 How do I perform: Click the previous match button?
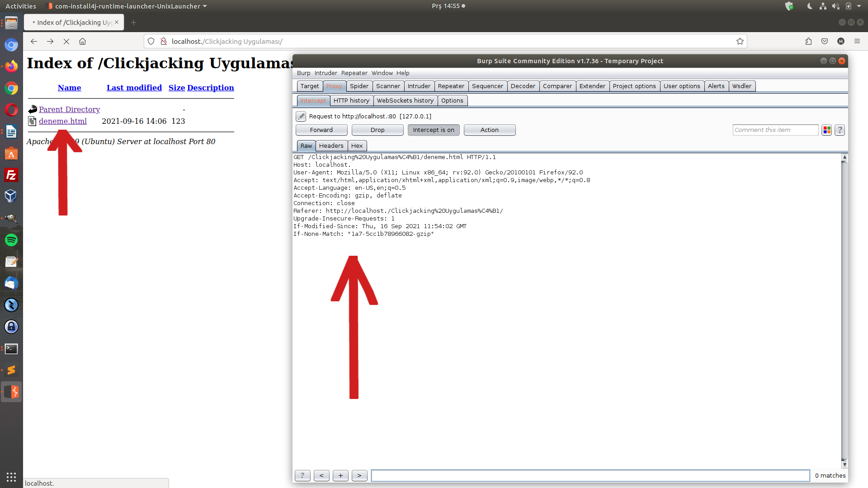click(x=321, y=475)
